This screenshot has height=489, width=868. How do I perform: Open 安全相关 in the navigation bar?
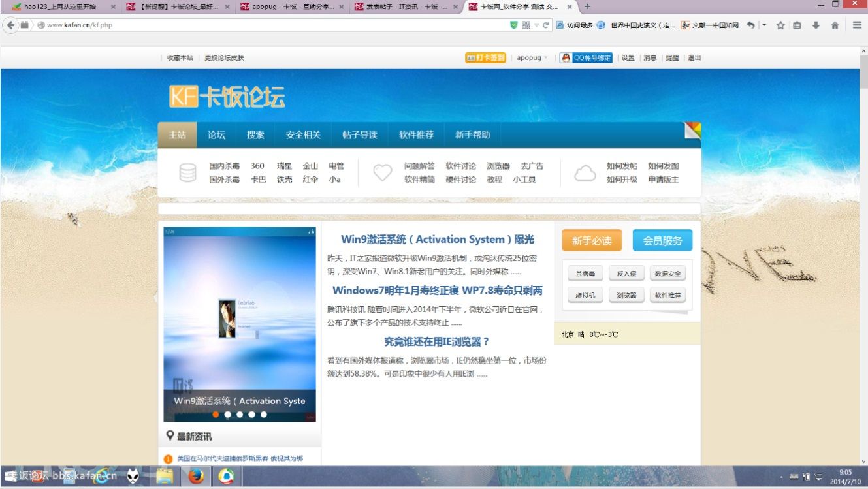point(303,135)
